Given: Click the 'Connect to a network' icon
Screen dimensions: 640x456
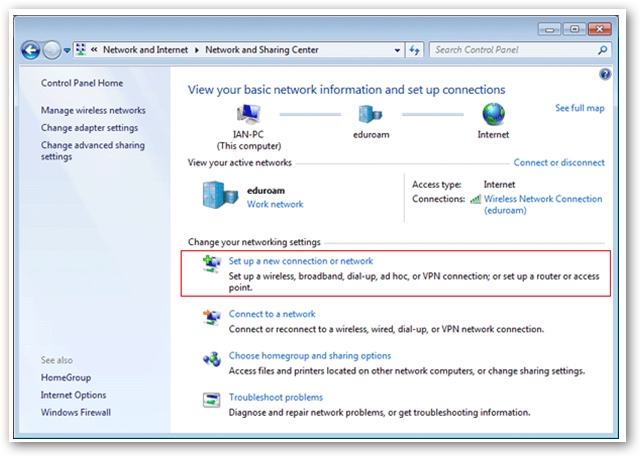Looking at the screenshot, I should point(211,317).
